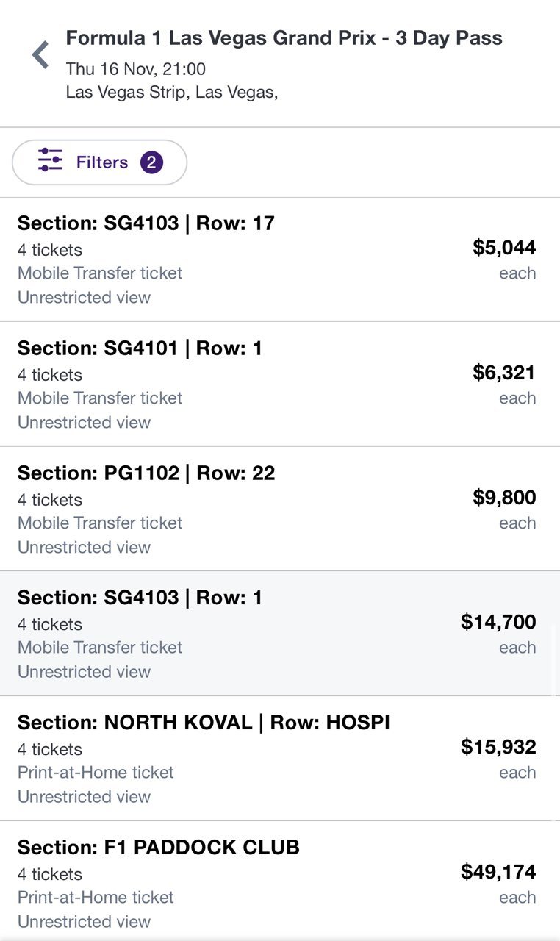Tap the $14,700 price
This screenshot has width=560, height=941.
click(498, 623)
